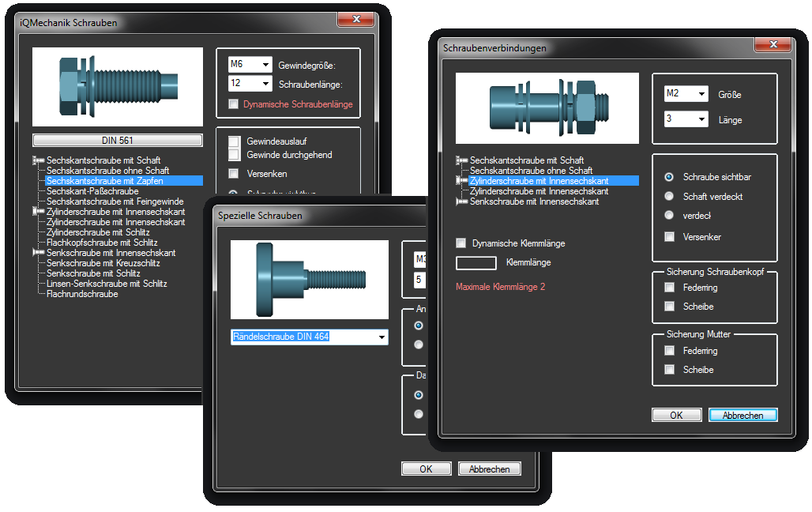Screen dimensions: 812x512
Task: Choose Sechskantschraube ohne Schaft in Schraubenverbindungen
Action: pyautogui.click(x=531, y=171)
